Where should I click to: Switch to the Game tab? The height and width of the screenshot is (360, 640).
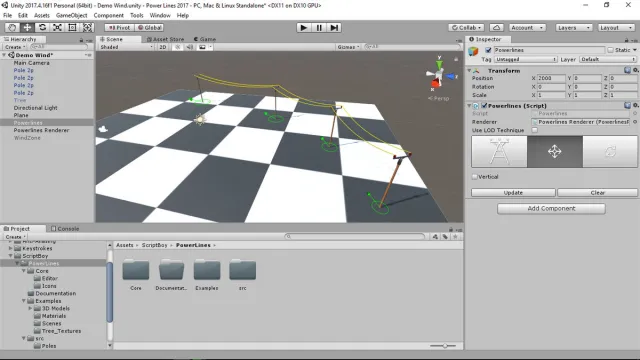click(205, 39)
